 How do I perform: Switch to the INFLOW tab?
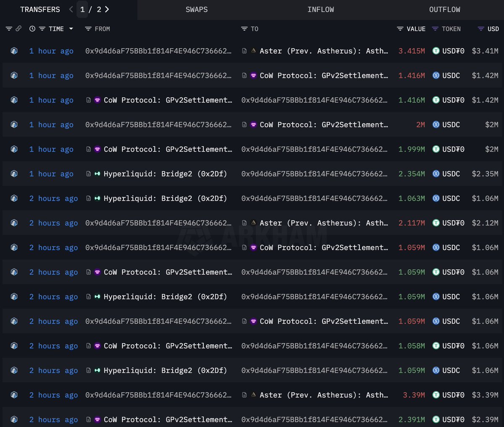pos(320,9)
